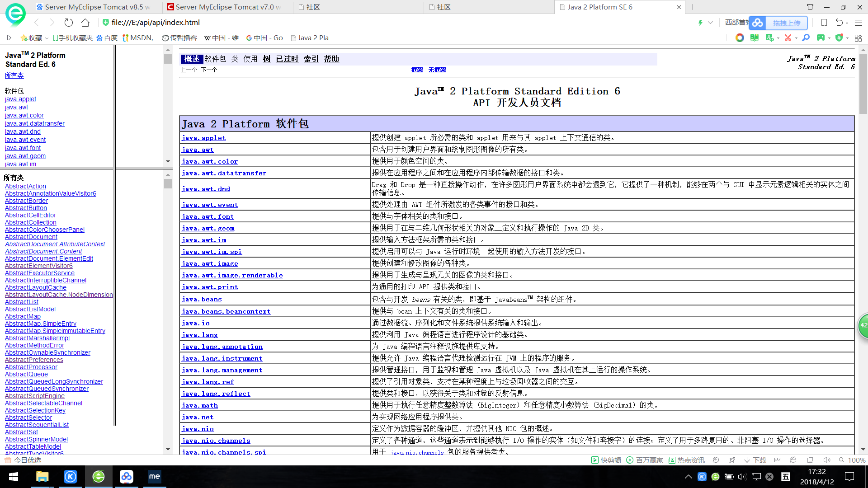Screen dimensions: 868x488
Task: Click the red scissors screenshot tool
Action: (788, 38)
